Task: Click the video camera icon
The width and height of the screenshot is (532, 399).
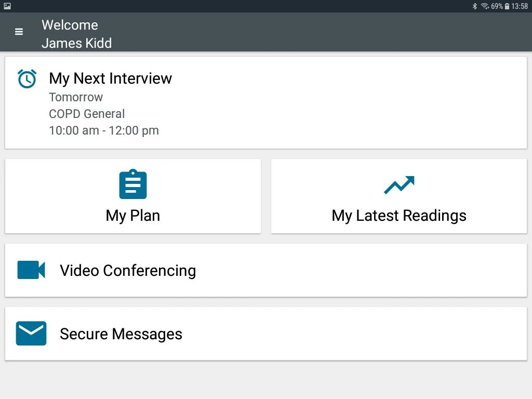Action: tap(31, 270)
